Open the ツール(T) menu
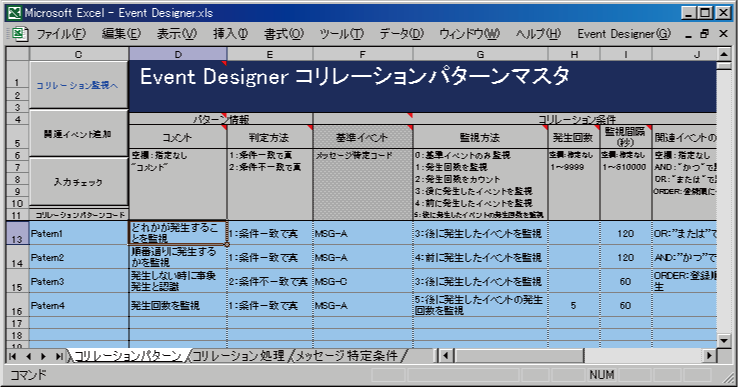The width and height of the screenshot is (738, 388). coord(342,34)
